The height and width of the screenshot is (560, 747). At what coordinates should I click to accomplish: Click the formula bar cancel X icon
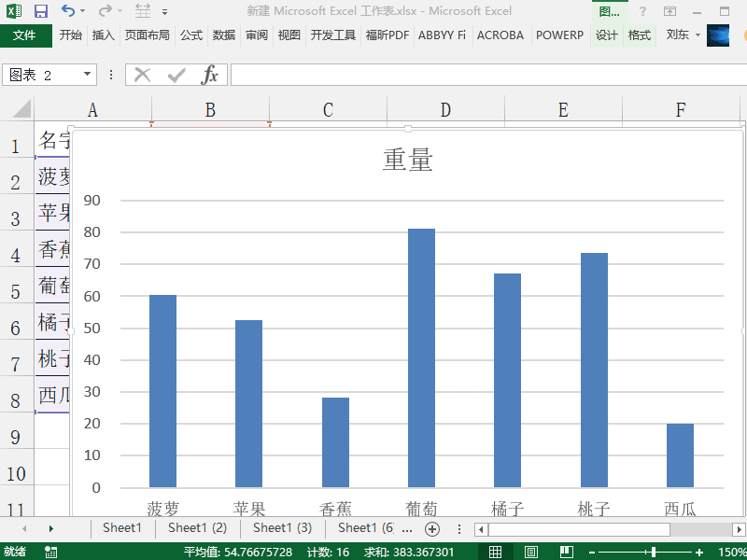click(142, 75)
